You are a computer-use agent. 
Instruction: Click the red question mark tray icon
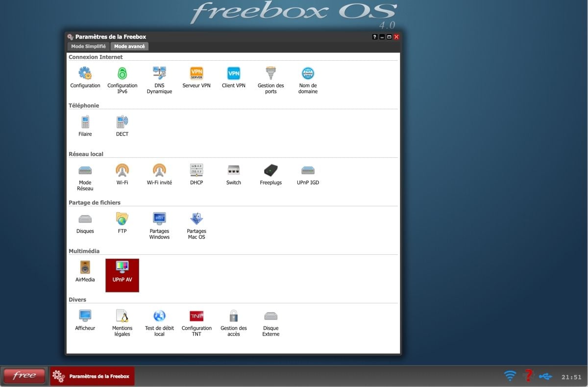(x=528, y=375)
